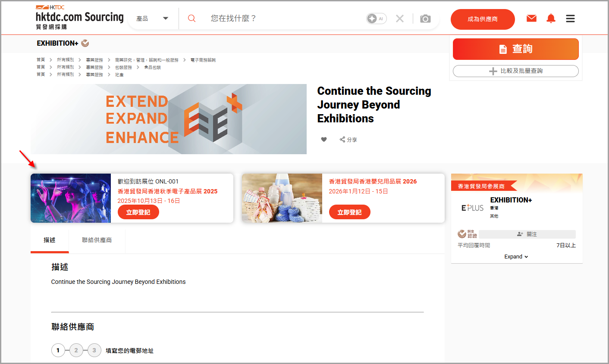Click the Extend Expand Enhance banner image
This screenshot has height=364, width=609.
[169, 119]
